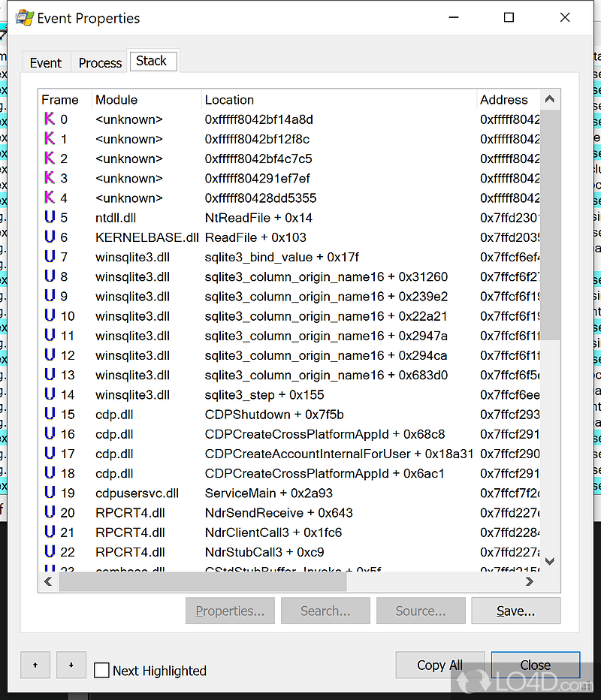The width and height of the screenshot is (601, 700).
Task: Select the Stack tab
Action: pyautogui.click(x=152, y=61)
